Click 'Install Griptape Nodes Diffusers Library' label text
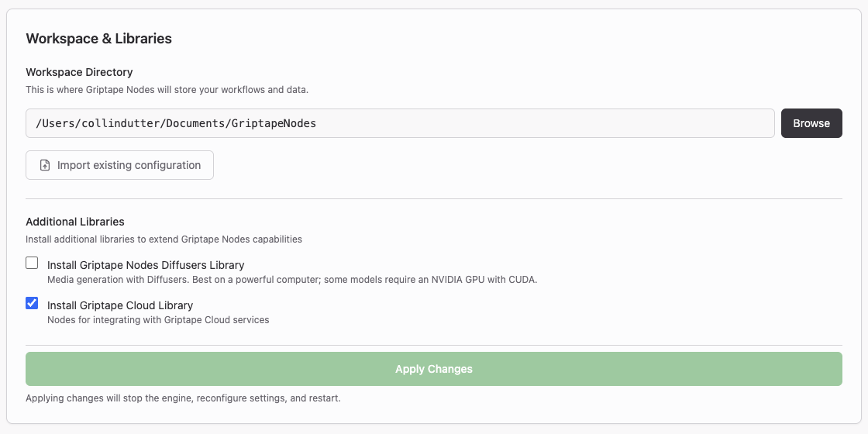Viewport: 868px width, 434px height. pos(146,265)
